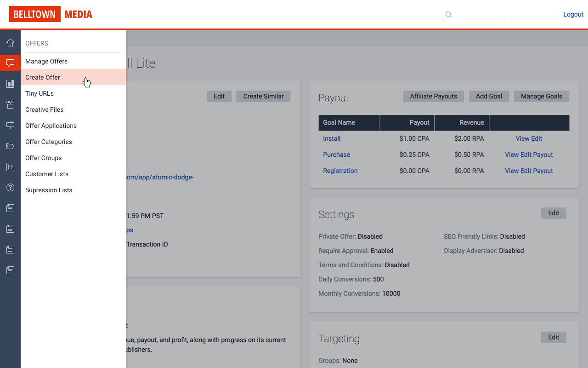Click Edit button in Targeting panel
This screenshot has height=368, width=588.
click(x=554, y=337)
